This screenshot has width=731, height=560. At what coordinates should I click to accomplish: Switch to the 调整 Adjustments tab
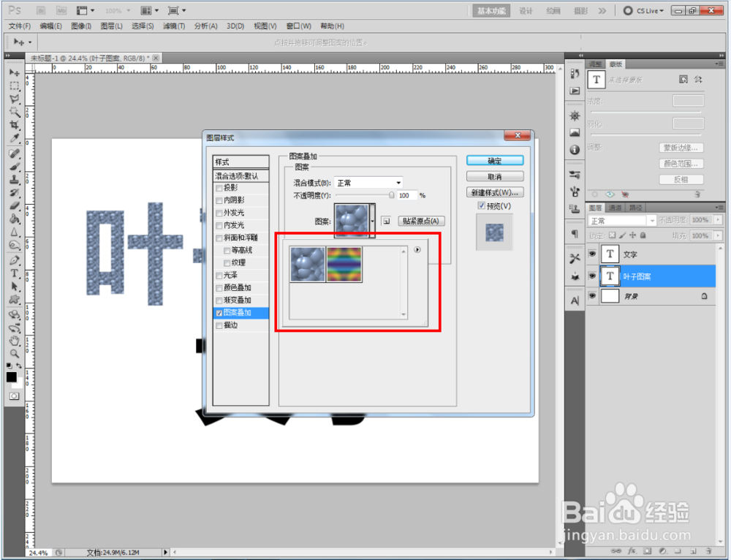tap(595, 64)
